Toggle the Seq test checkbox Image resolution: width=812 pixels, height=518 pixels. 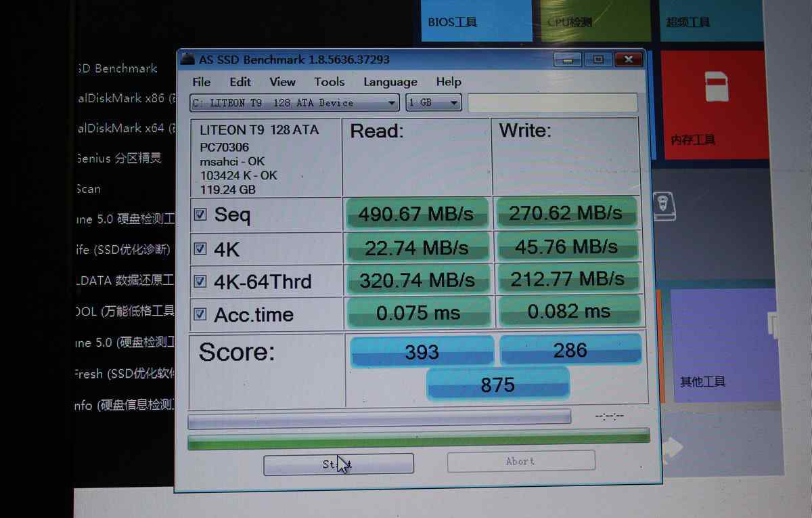[x=200, y=215]
